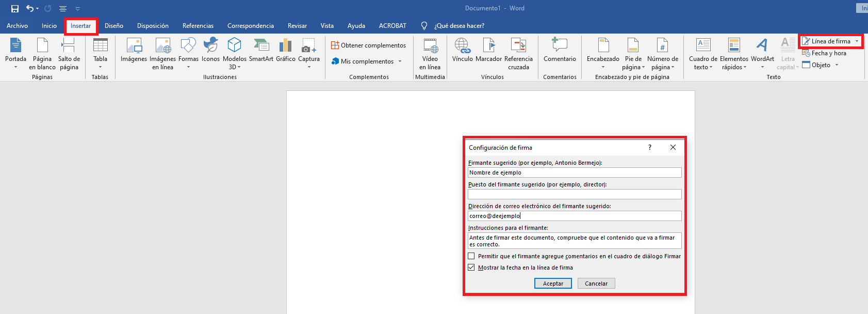
Task: Open the Referencias tab
Action: [198, 26]
